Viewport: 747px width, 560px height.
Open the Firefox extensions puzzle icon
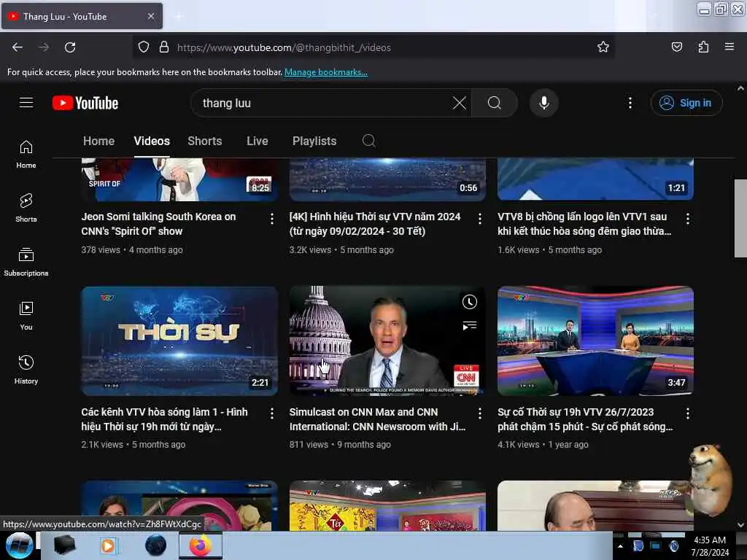point(703,47)
